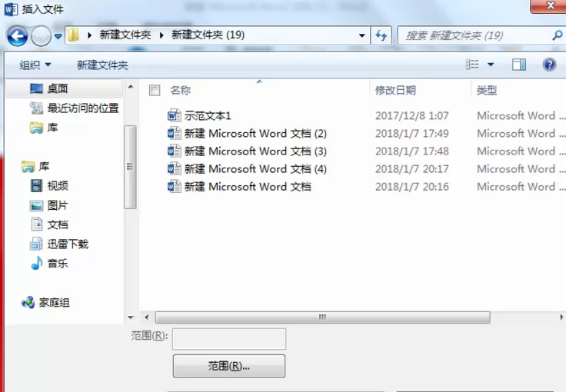Click the refresh folder button
This screenshot has height=392, width=566.
tap(381, 35)
